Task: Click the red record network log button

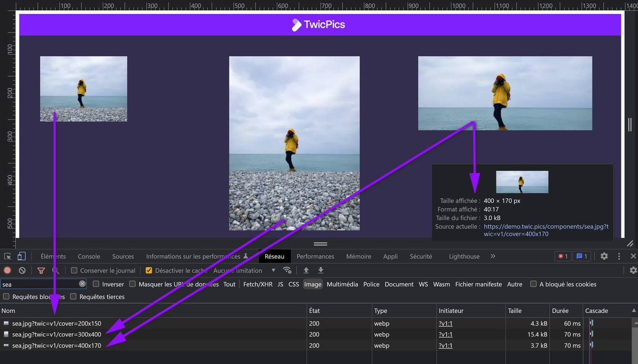Action: pyautogui.click(x=7, y=270)
